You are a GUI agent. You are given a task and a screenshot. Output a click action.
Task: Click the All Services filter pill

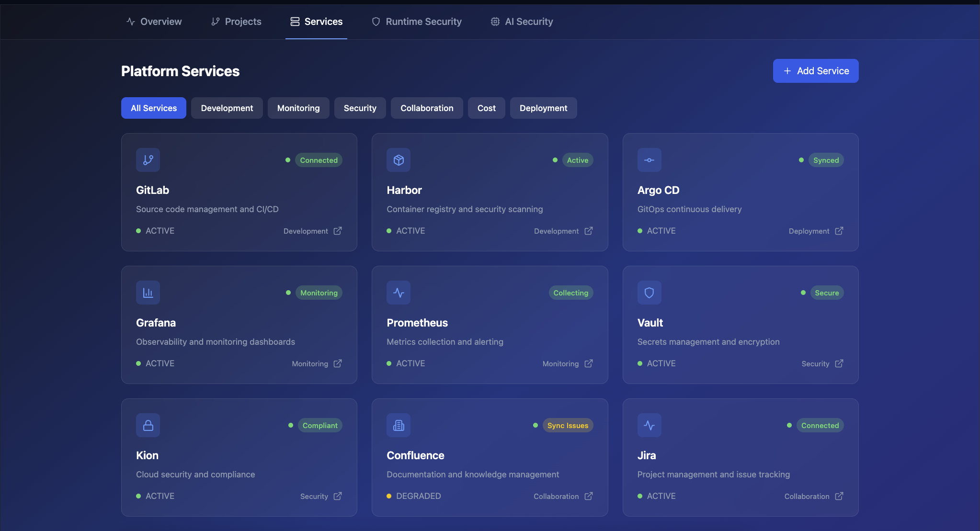153,108
